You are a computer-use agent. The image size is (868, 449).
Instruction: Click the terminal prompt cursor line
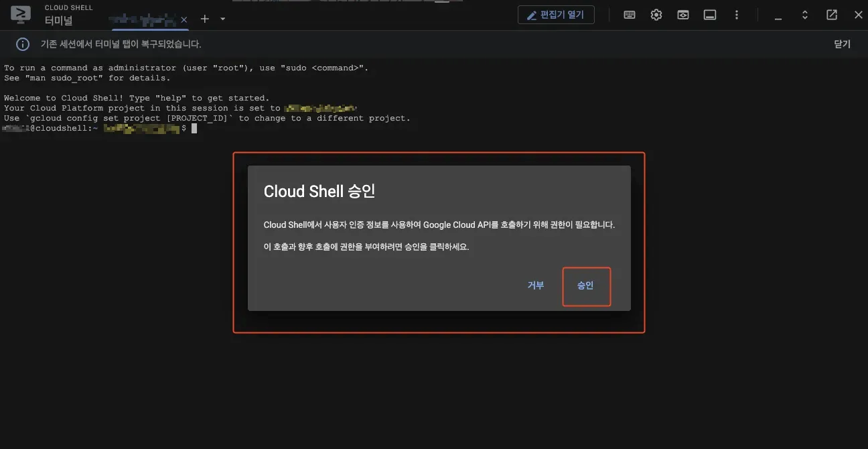coord(100,128)
